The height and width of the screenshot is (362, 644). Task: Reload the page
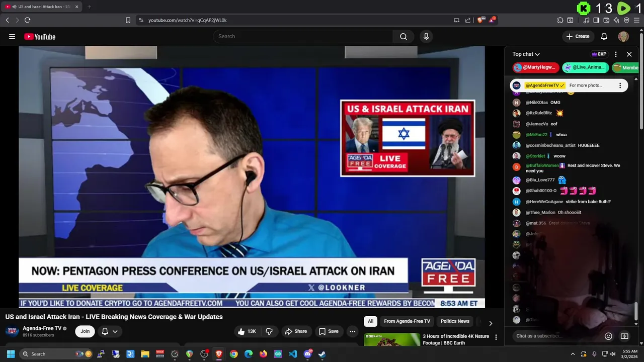coord(27,20)
